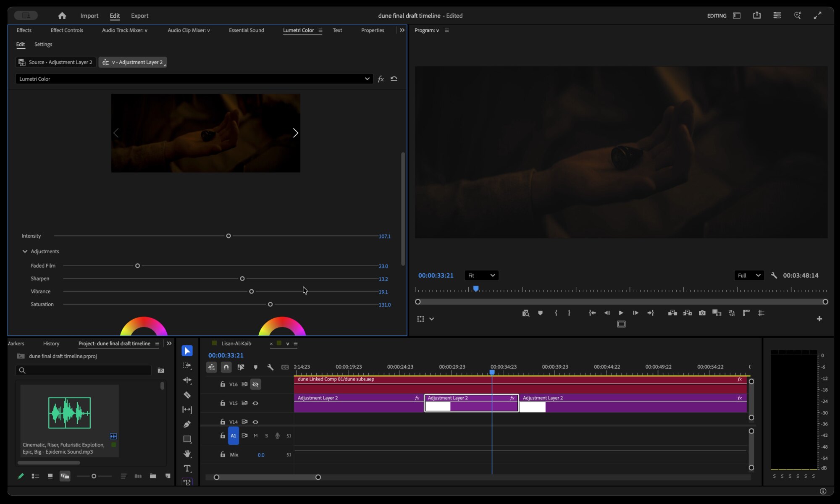Add a marker from the timeline toolbar
Screen dimensions: 840x504
255,367
